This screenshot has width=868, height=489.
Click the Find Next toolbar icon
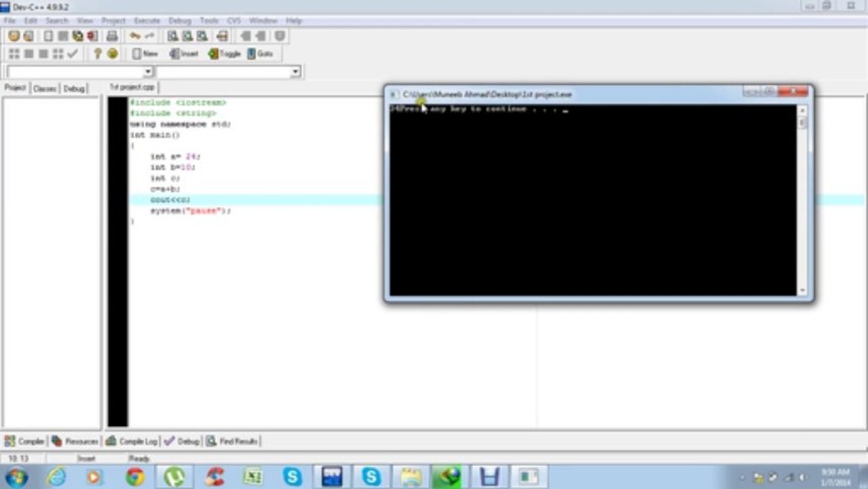point(201,36)
